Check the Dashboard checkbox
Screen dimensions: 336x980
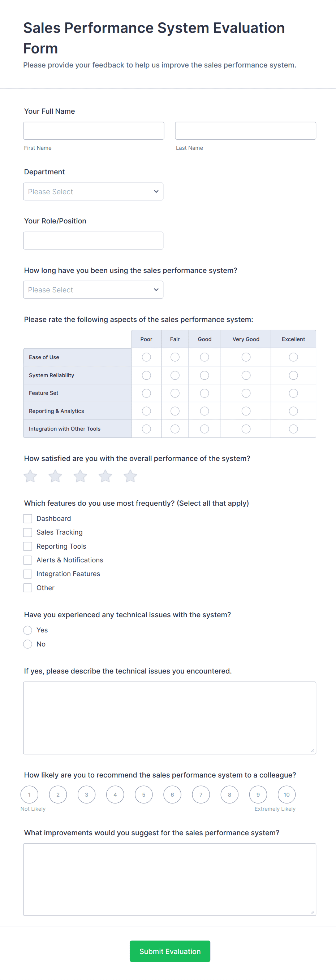[28, 519]
